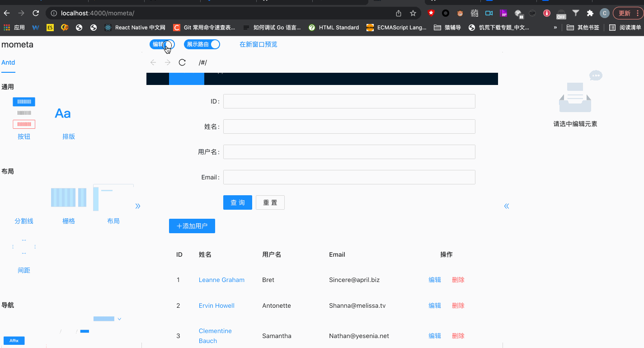Refresh the preview with the reload icon
This screenshot has height=348, width=644.
(182, 62)
